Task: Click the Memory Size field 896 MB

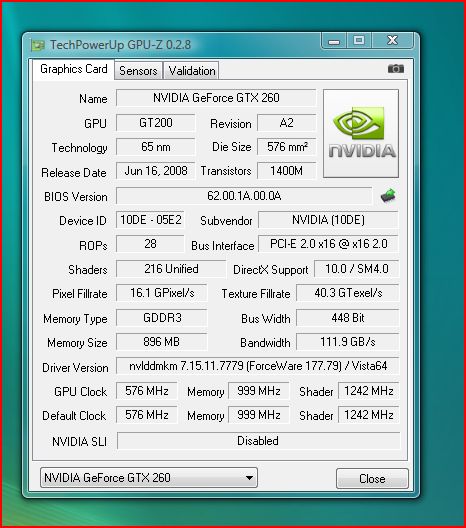Action: pyautogui.click(x=162, y=342)
